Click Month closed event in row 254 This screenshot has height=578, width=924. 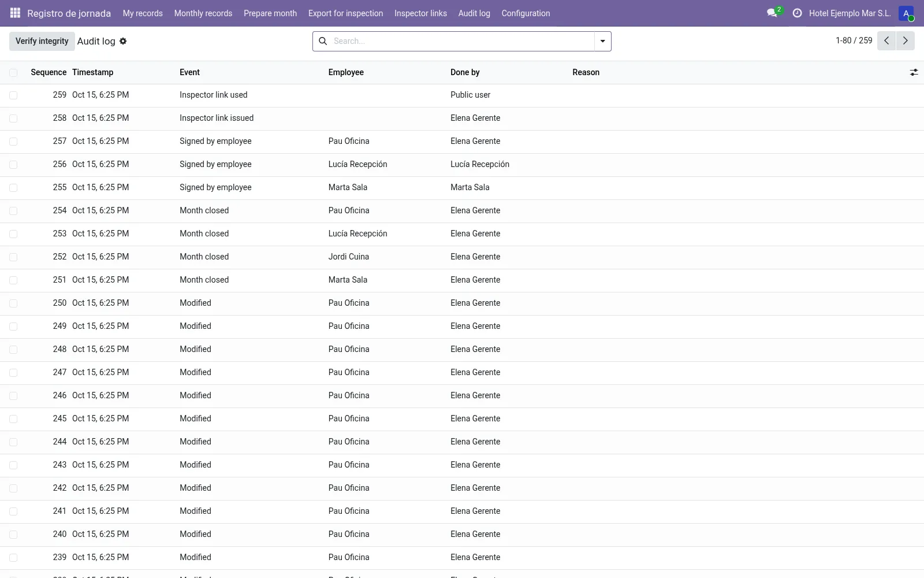click(204, 210)
